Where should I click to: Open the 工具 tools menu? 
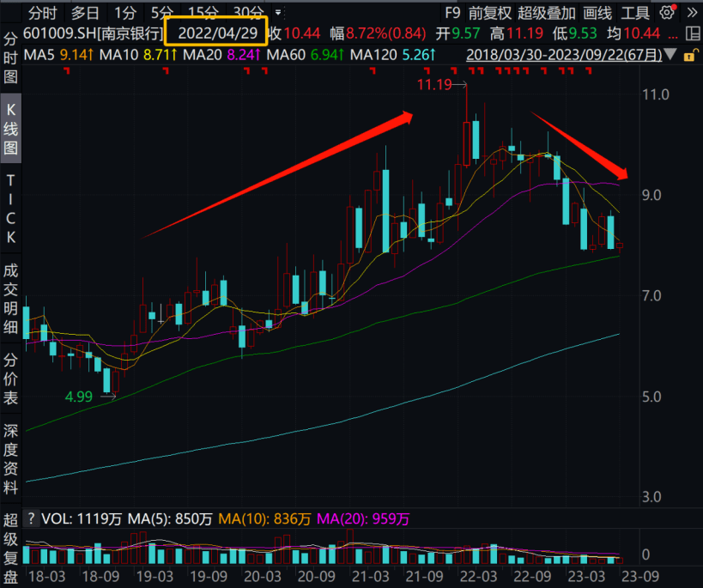(x=635, y=13)
